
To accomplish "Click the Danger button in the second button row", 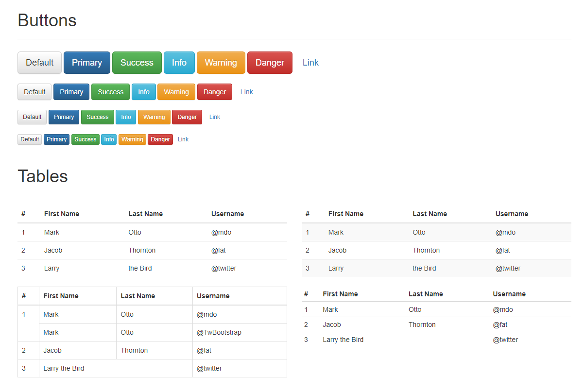I will (215, 92).
